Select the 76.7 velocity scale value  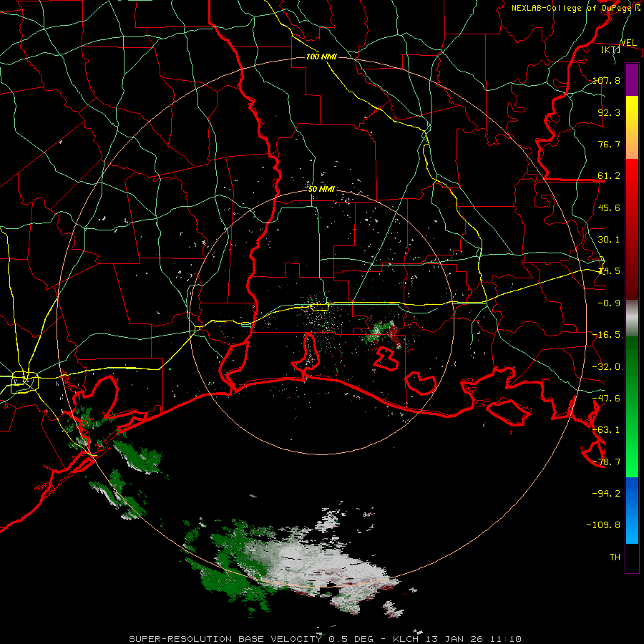(x=609, y=144)
